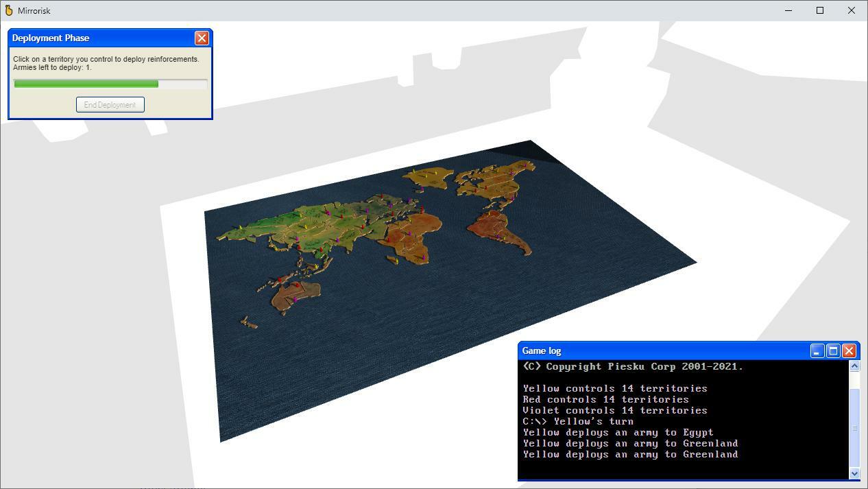The width and height of the screenshot is (868, 489).
Task: Maximize the Mirrorisk main window
Action: (820, 10)
